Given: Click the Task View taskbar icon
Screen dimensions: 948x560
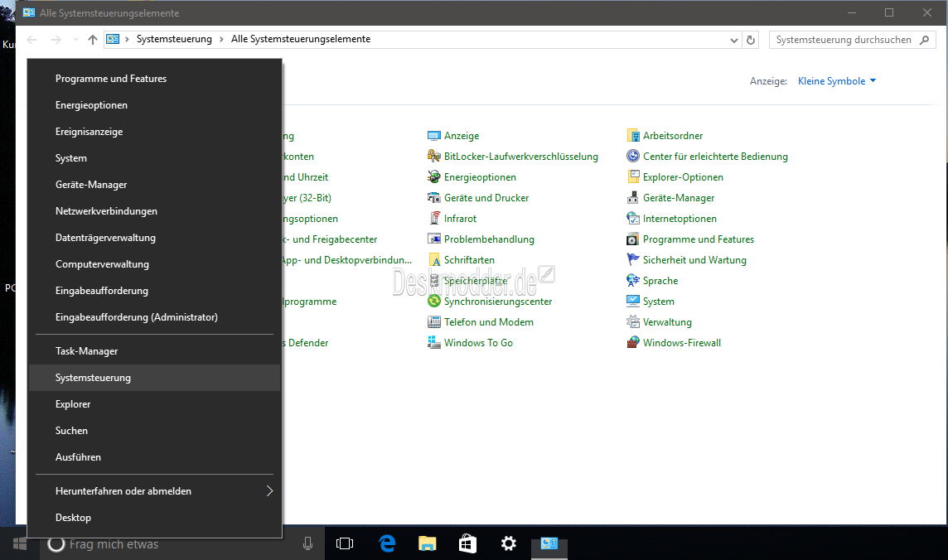Looking at the screenshot, I should pyautogui.click(x=345, y=543).
